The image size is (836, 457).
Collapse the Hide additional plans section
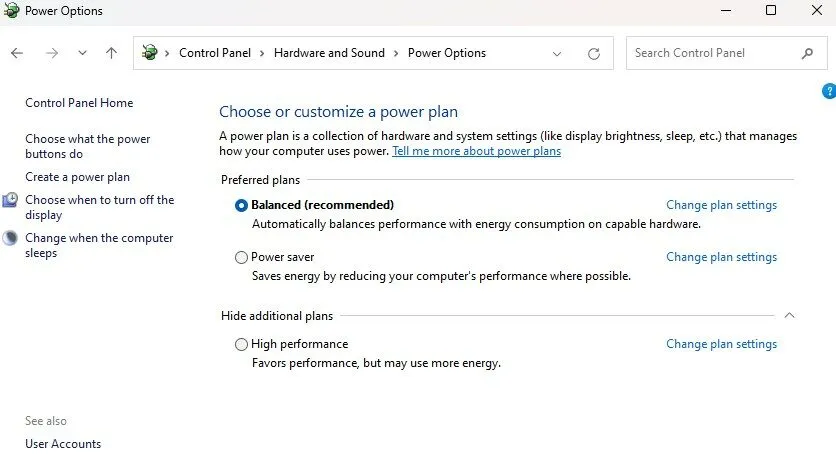click(789, 316)
